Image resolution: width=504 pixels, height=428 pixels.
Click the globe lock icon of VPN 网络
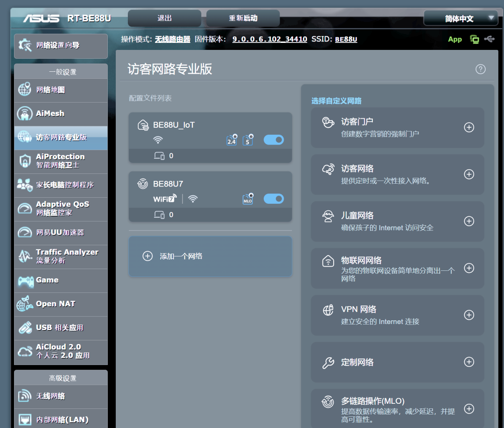(x=328, y=310)
